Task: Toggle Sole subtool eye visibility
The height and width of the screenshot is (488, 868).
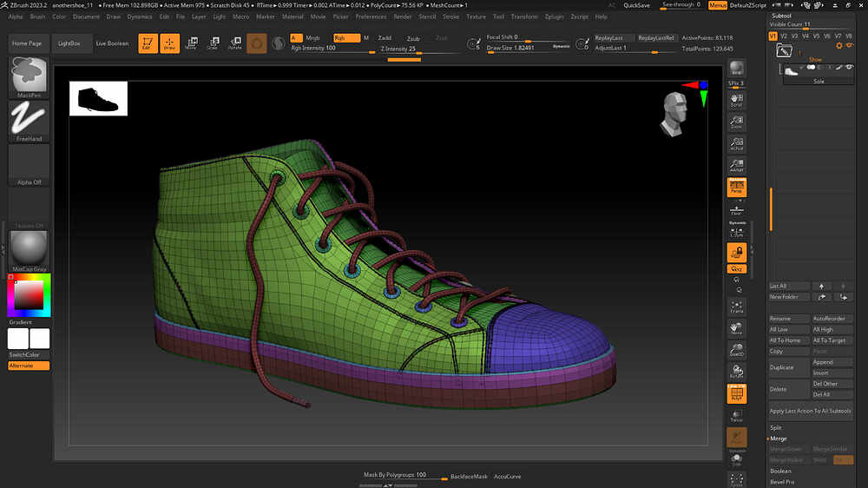Action: [x=849, y=67]
